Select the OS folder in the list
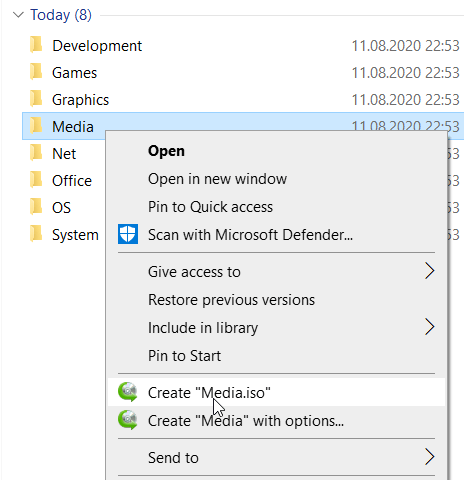Viewport: 464px width, 480px height. 61,208
